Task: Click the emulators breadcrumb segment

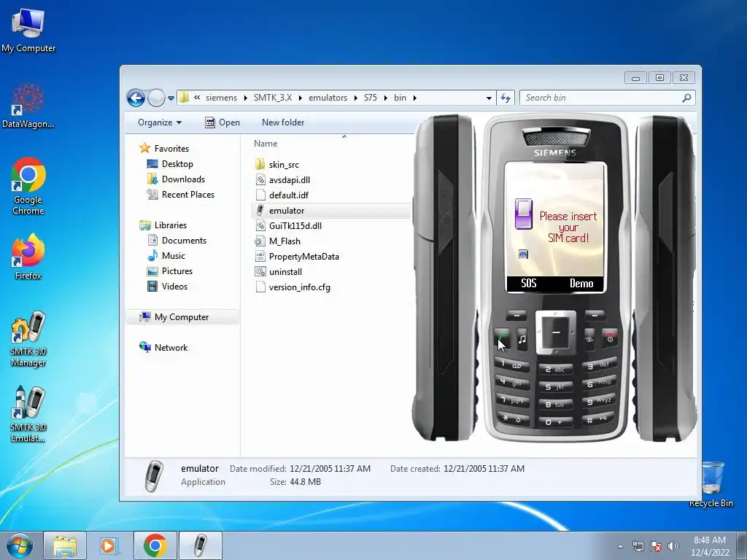Action: pyautogui.click(x=328, y=98)
